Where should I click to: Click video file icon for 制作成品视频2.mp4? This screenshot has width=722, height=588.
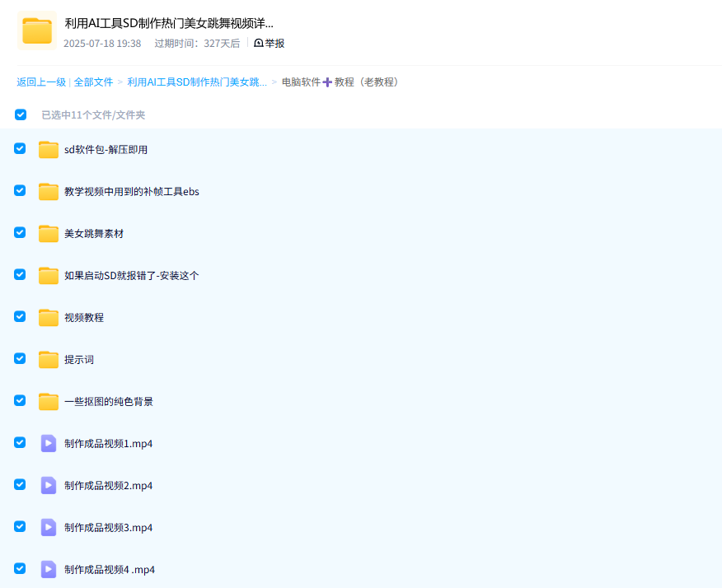[x=49, y=485]
